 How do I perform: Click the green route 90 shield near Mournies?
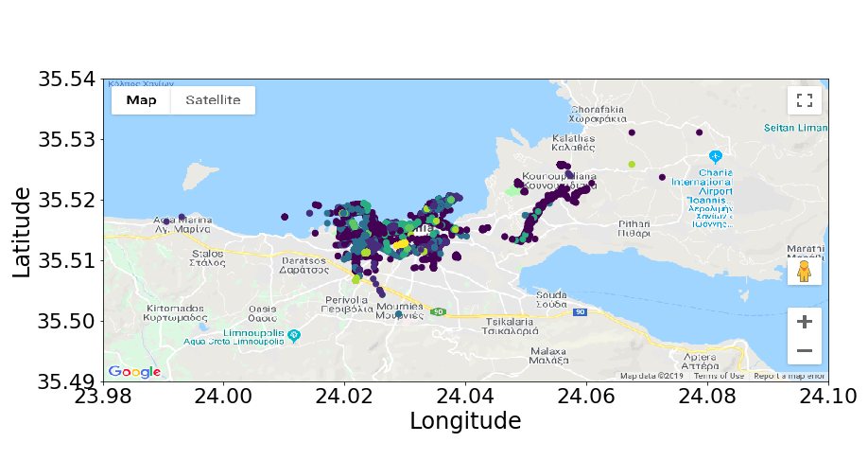pos(438,312)
